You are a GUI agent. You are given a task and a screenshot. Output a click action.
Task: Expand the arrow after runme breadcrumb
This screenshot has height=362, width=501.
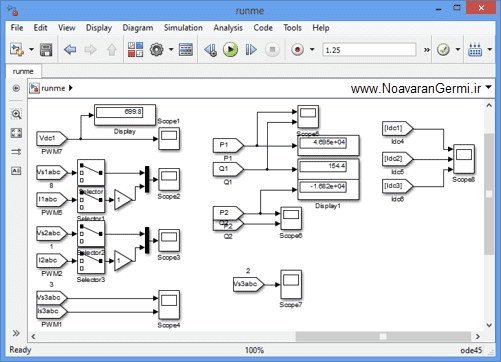coord(71,88)
